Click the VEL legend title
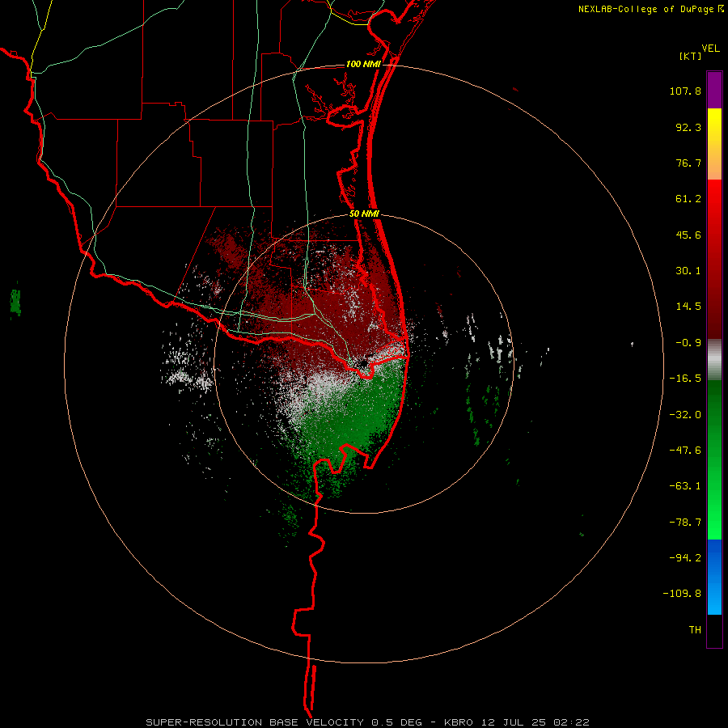Viewport: 728px width, 728px height. pyautogui.click(x=710, y=49)
